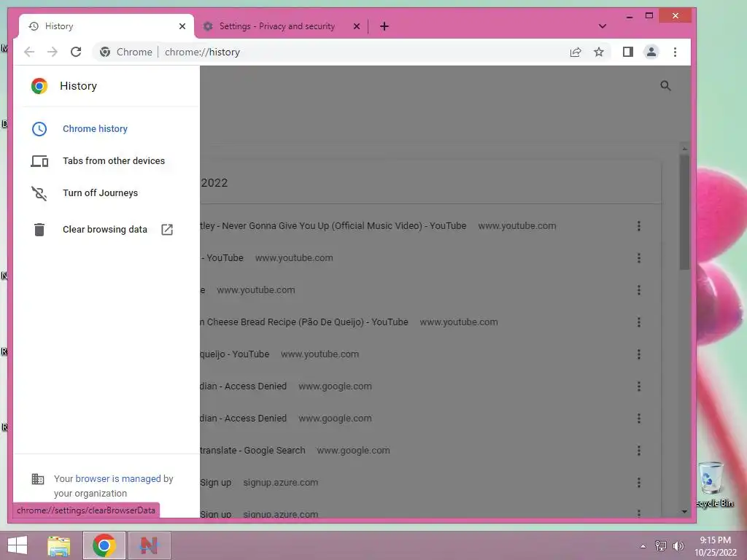Open more actions for translate Google Search entry

639,451
